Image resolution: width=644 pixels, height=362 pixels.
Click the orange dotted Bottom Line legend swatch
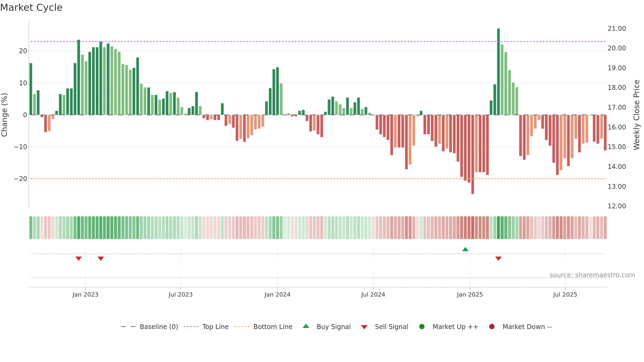[242, 327]
